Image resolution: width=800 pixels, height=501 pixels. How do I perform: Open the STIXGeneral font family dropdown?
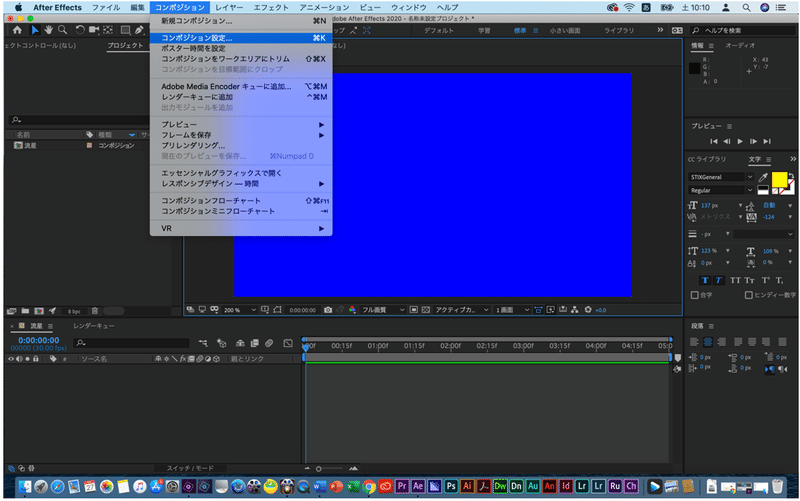click(721, 177)
